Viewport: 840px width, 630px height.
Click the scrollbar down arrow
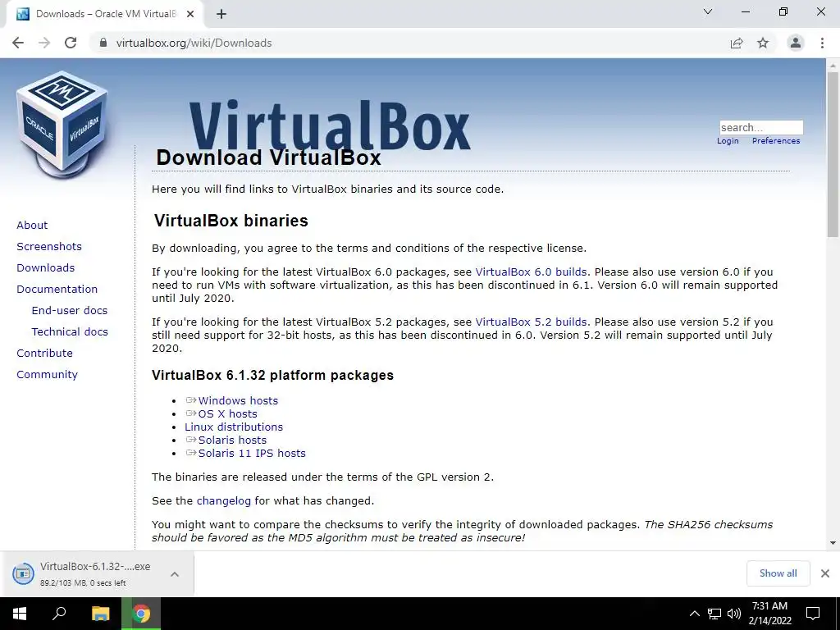coord(833,543)
